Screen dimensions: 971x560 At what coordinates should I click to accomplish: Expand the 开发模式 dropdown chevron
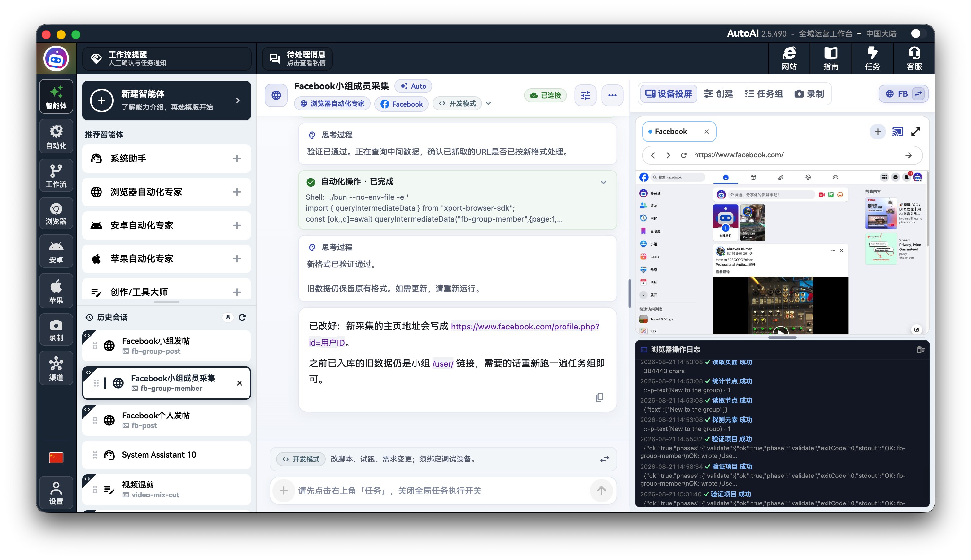click(x=488, y=103)
